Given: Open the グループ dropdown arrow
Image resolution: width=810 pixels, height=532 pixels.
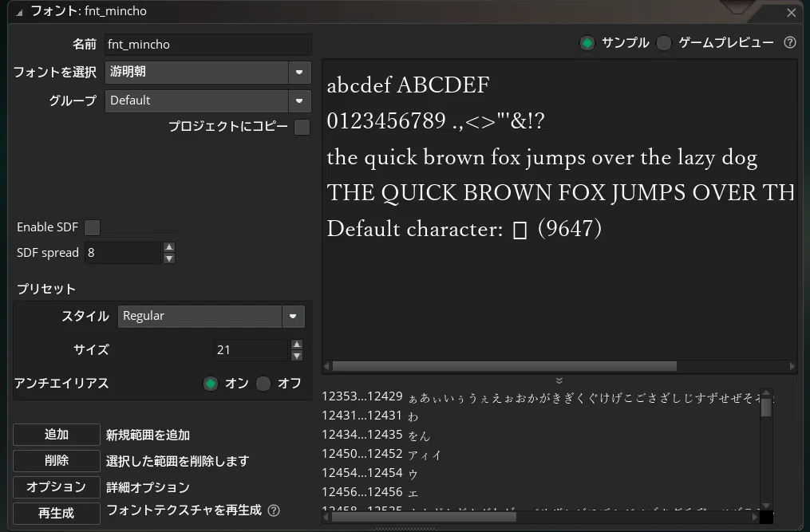Looking at the screenshot, I should click(299, 100).
